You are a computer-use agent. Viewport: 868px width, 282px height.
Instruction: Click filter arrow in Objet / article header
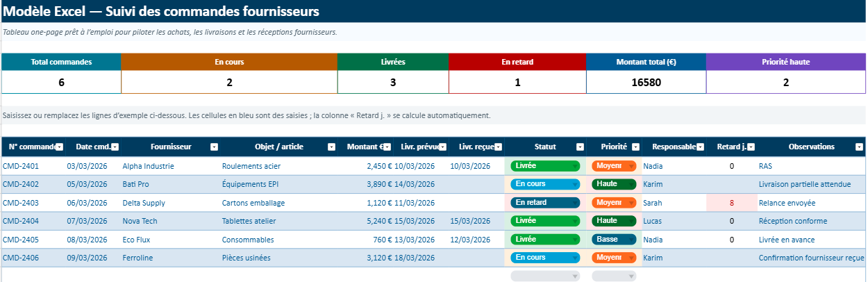click(331, 147)
